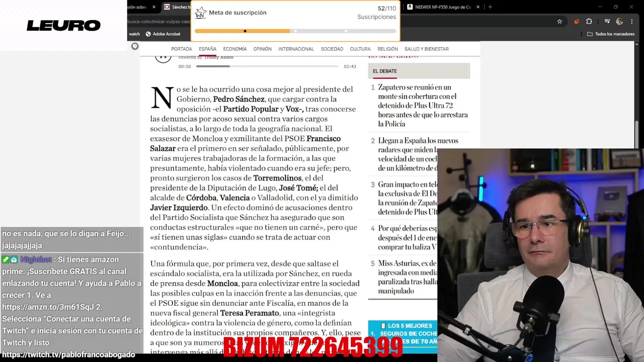Viewport: 644px width, 362px height.
Task: Open the ESPAÑA section
Action: 207,49
